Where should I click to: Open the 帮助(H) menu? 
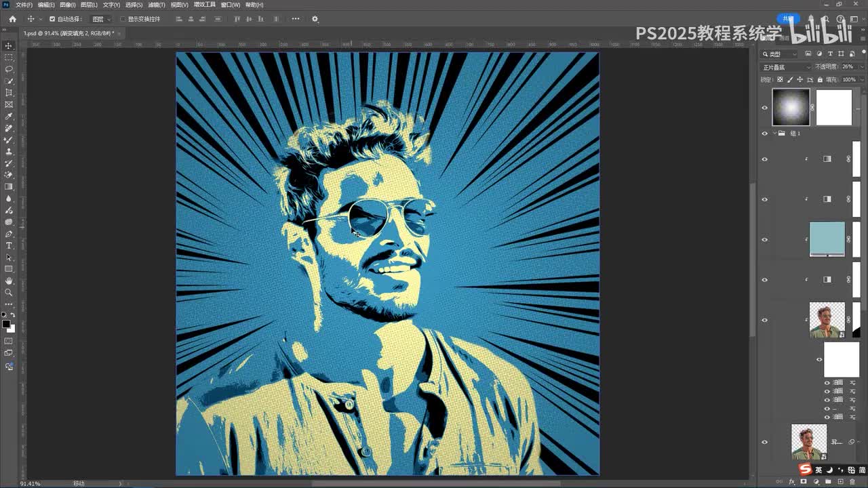pyautogui.click(x=254, y=5)
